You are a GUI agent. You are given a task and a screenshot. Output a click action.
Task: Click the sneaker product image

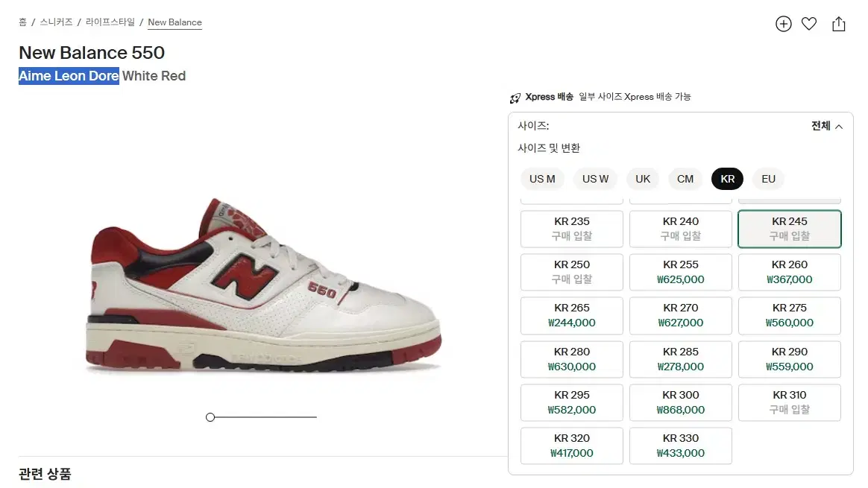[x=263, y=284]
